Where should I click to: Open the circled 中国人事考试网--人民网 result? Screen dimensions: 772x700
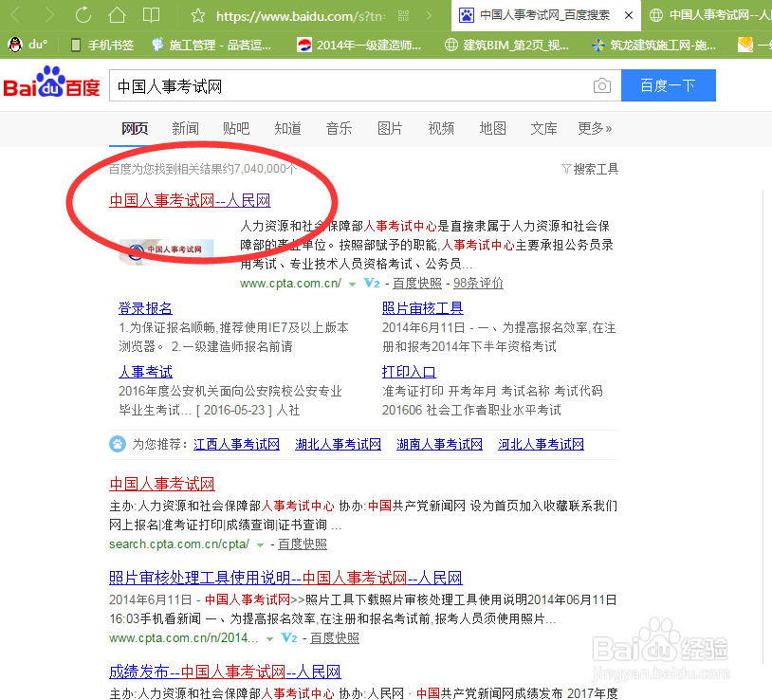[188, 199]
